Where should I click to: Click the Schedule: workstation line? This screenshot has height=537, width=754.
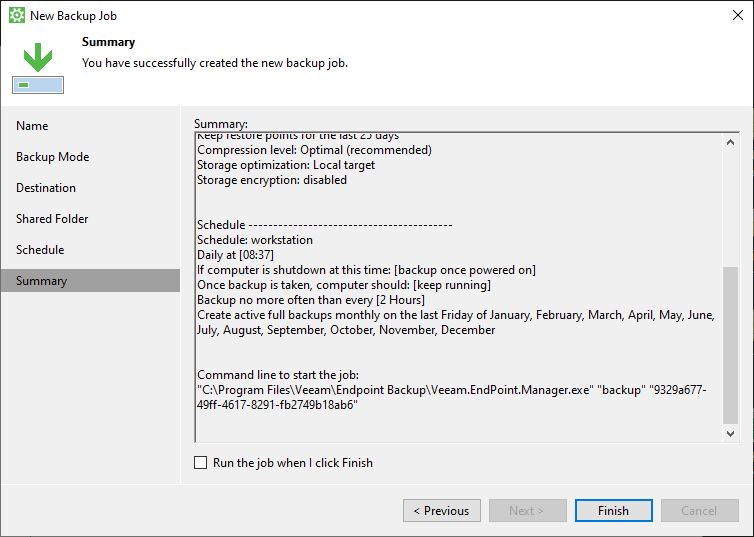(255, 240)
